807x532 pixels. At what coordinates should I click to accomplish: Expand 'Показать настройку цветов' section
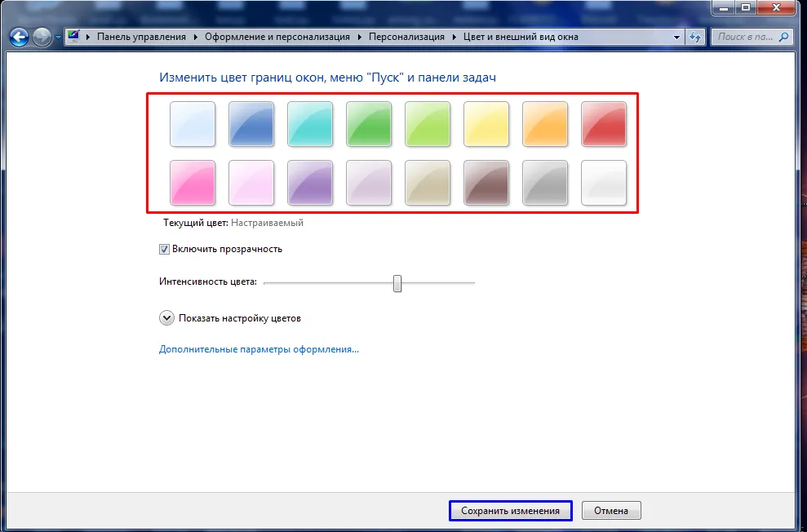(166, 318)
